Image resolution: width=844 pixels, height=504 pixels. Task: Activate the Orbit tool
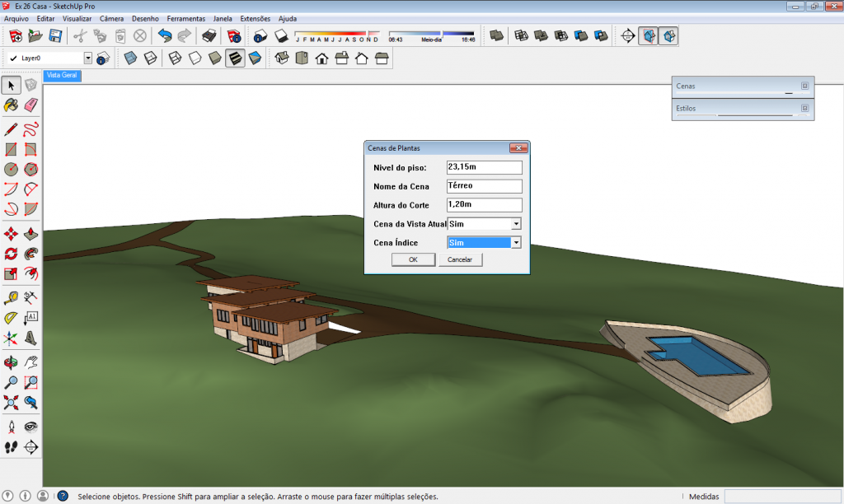pos(11,362)
